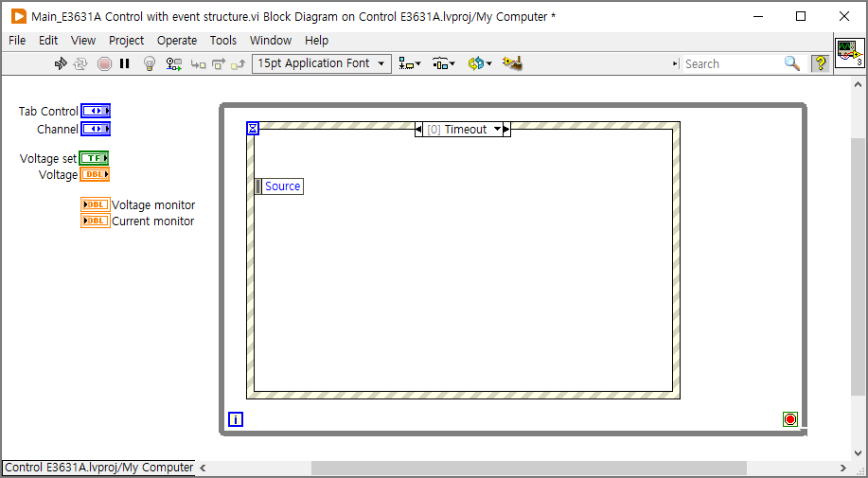Select the Channel enum terminal
The height and width of the screenshot is (478, 868).
96,129
